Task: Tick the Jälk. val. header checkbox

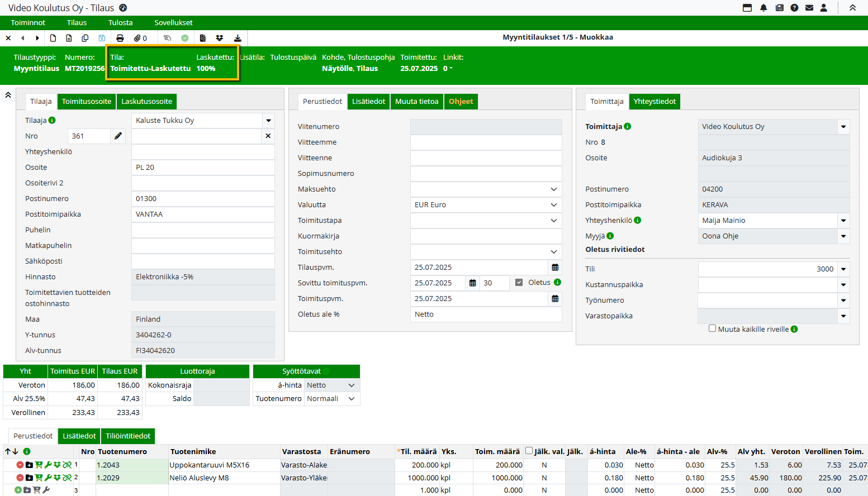Action: coord(529,451)
